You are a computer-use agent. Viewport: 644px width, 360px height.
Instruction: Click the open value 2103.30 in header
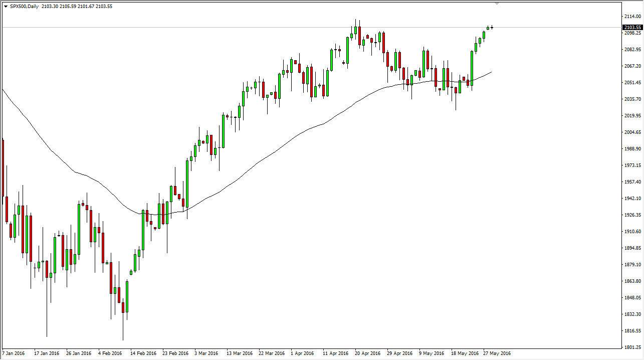[51, 7]
